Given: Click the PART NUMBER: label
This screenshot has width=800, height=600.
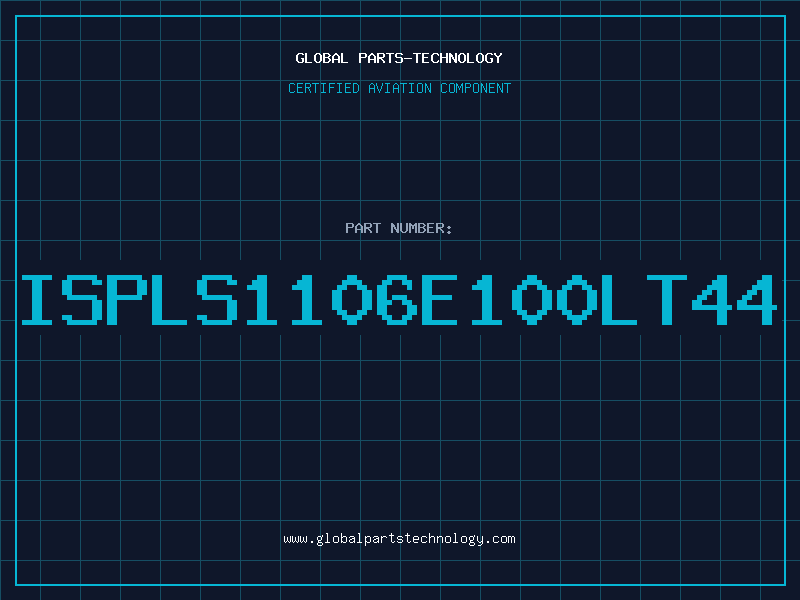Looking at the screenshot, I should click(x=398, y=228).
